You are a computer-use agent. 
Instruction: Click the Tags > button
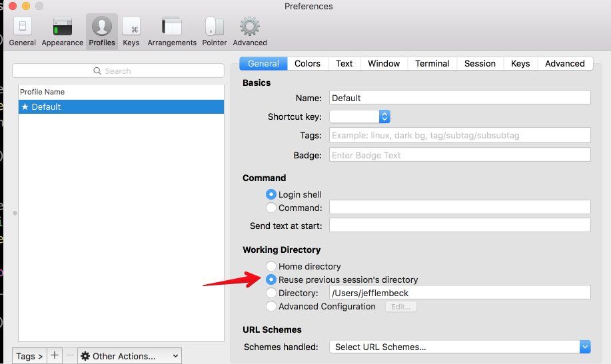click(x=29, y=356)
